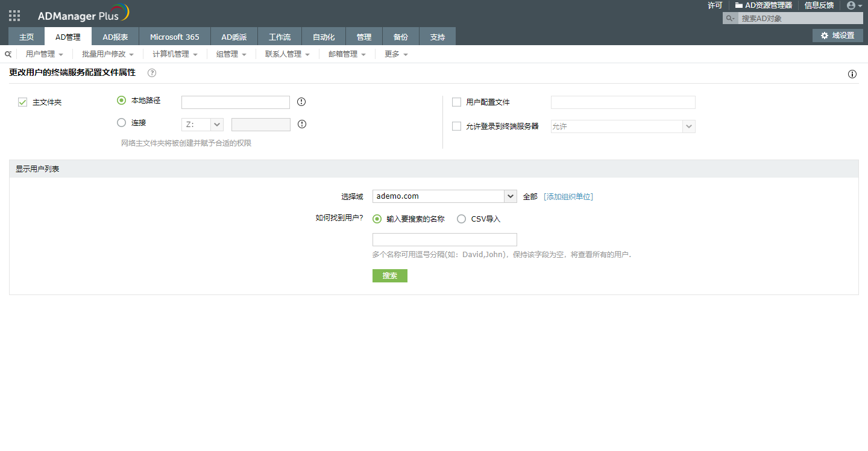The image size is (868, 451).
Task: Select the CSV导入 radio button
Action: pyautogui.click(x=461, y=219)
